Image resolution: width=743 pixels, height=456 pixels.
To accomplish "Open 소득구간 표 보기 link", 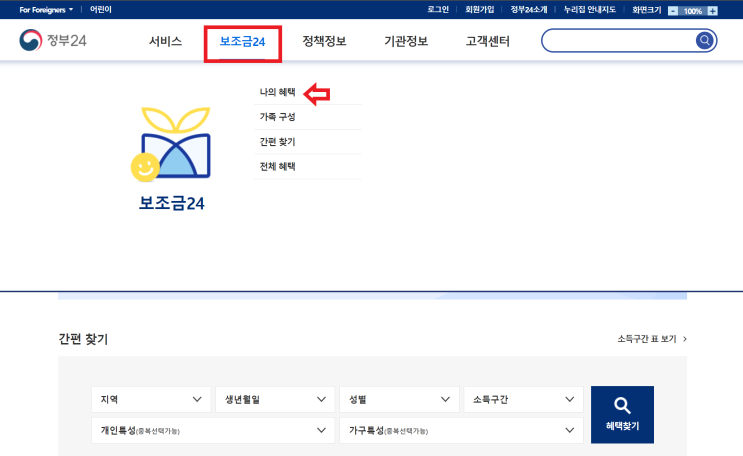I will coord(652,339).
